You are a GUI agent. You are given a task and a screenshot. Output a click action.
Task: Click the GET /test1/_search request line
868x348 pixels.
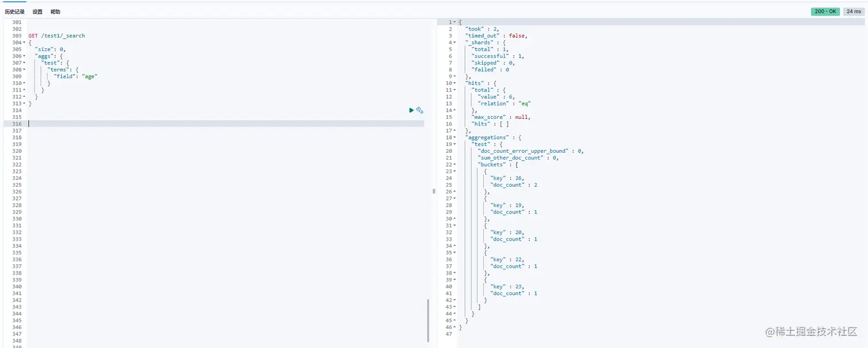[57, 36]
